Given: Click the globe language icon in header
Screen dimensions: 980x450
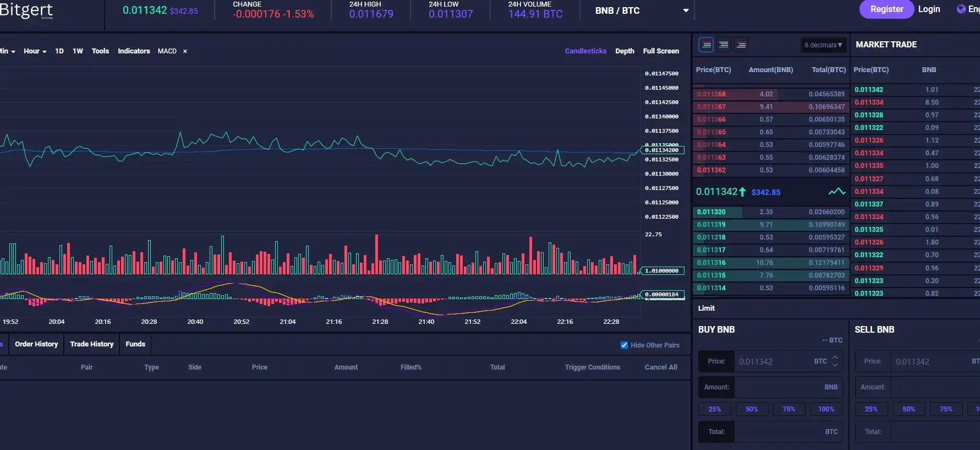Looking at the screenshot, I should 961,9.
